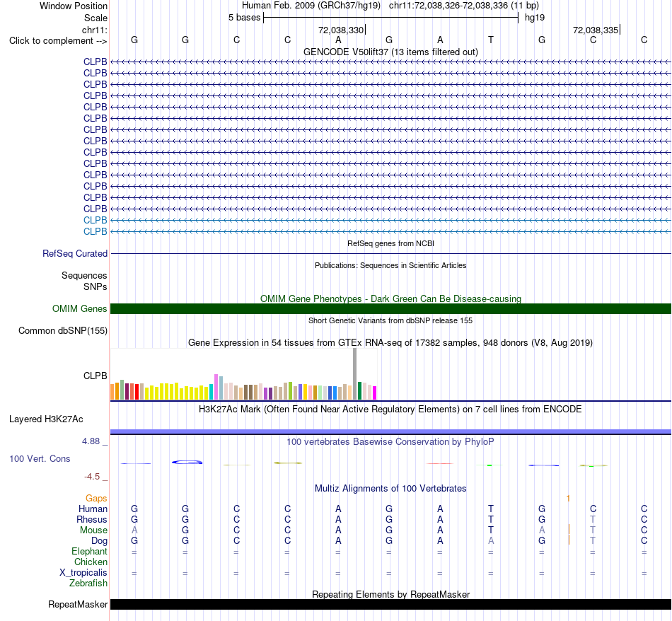Click the 'RefSeq Curated' track label

coord(75,254)
